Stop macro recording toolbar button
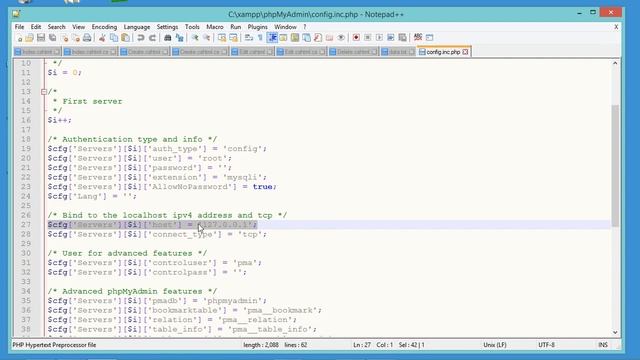 pyautogui.click(x=367, y=38)
